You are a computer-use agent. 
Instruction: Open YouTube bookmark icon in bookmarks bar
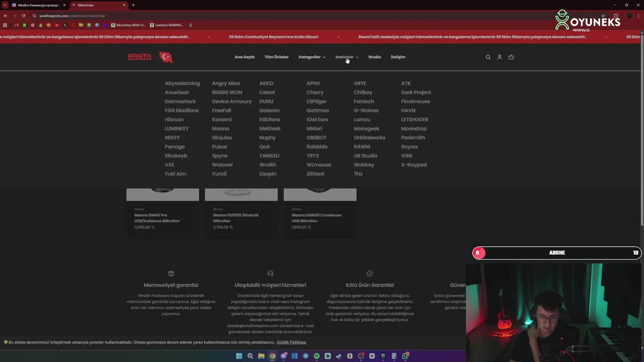click(x=56, y=25)
